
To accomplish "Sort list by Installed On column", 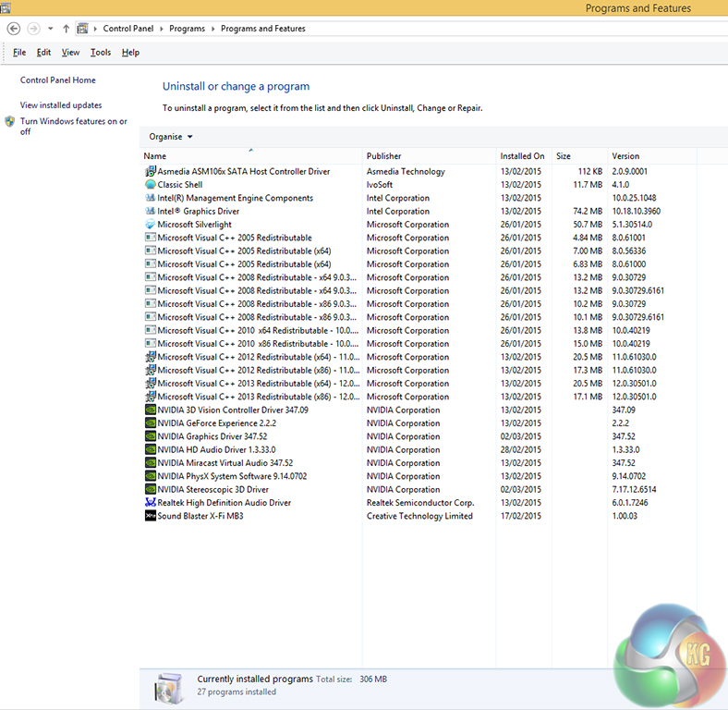I will 522,156.
